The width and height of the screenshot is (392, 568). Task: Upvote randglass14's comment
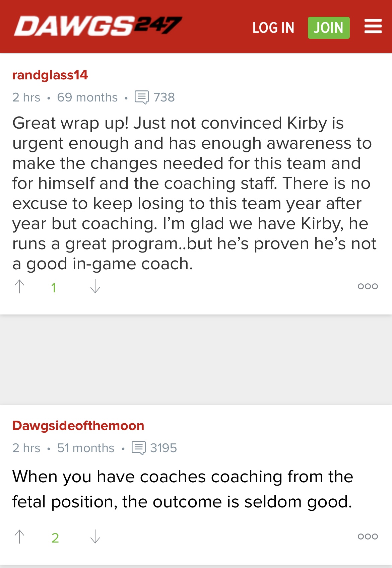coord(20,287)
